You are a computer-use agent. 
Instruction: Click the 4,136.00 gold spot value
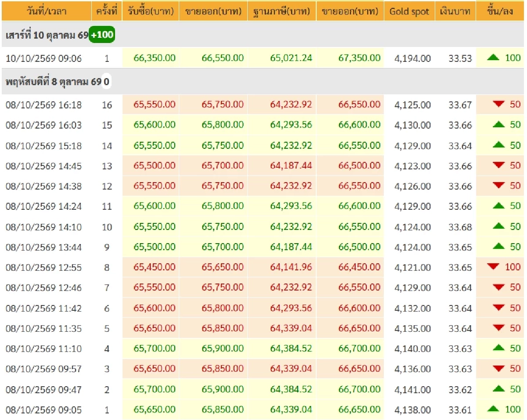412,369
